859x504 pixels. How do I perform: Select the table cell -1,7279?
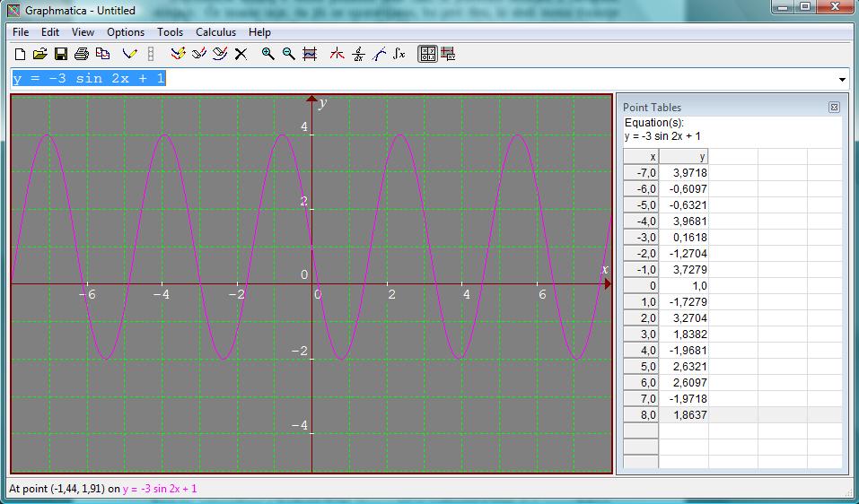coord(683,302)
